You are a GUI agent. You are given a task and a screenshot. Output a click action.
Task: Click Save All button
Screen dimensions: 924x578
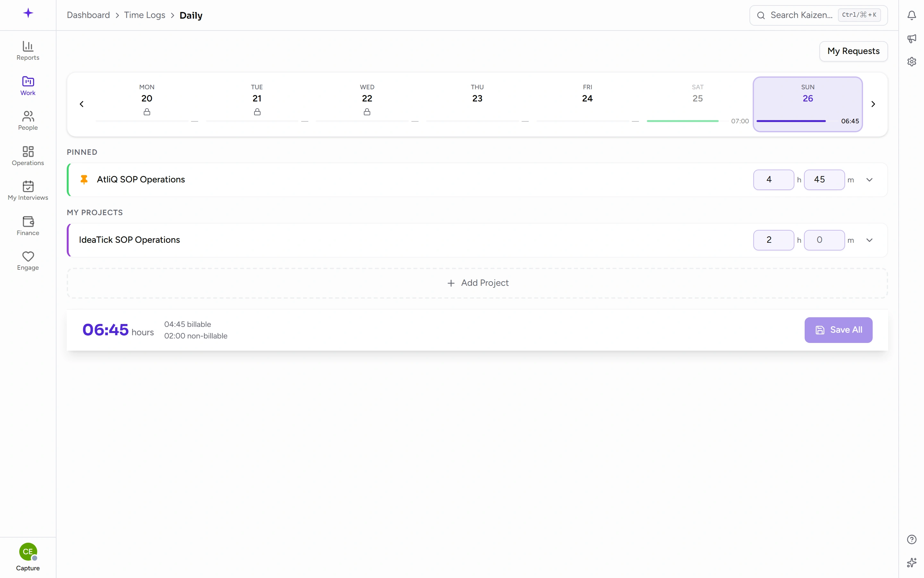pyautogui.click(x=838, y=330)
